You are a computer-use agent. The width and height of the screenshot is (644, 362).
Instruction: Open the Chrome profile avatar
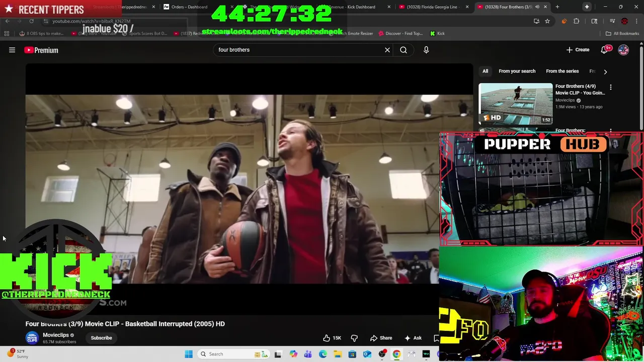pos(624,21)
